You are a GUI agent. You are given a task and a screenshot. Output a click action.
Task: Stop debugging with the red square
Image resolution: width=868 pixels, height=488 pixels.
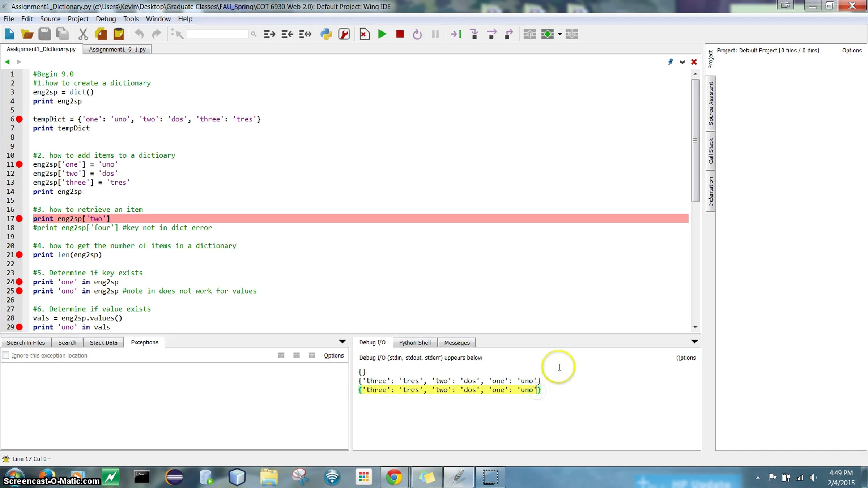pos(400,34)
